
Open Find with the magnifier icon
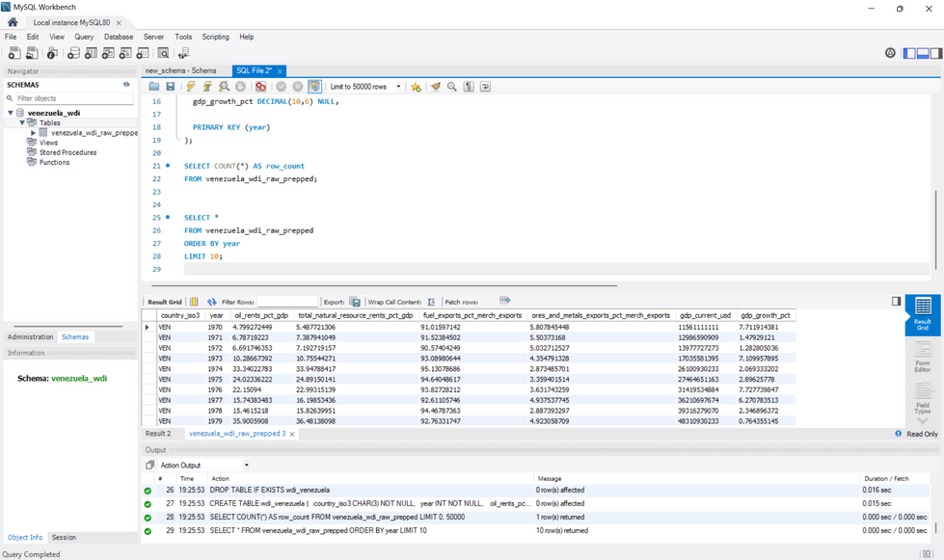pyautogui.click(x=450, y=86)
